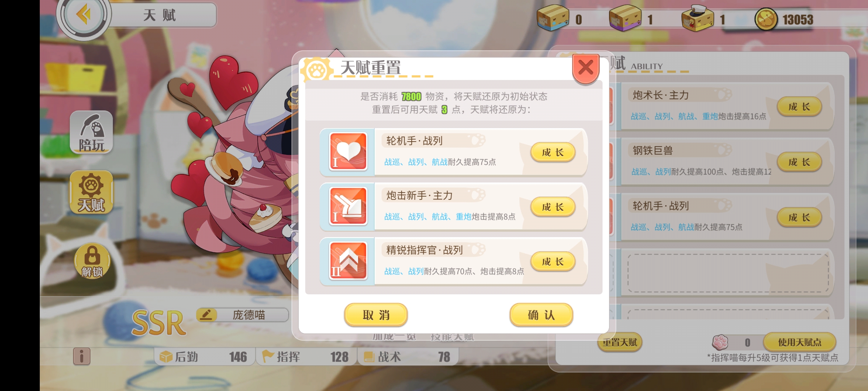Click the 使用天赋点 button
The height and width of the screenshot is (391, 868).
tap(800, 342)
